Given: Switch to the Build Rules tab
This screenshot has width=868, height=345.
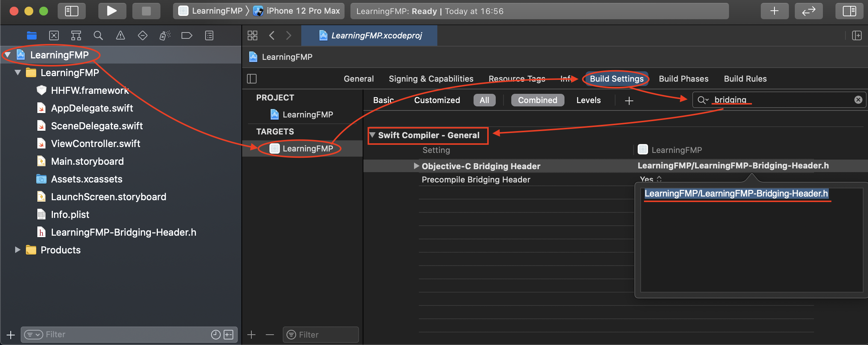Looking at the screenshot, I should [745, 79].
